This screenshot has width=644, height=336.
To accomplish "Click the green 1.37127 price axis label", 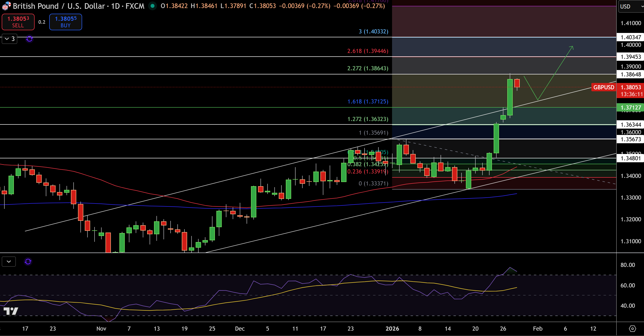I will (631, 107).
